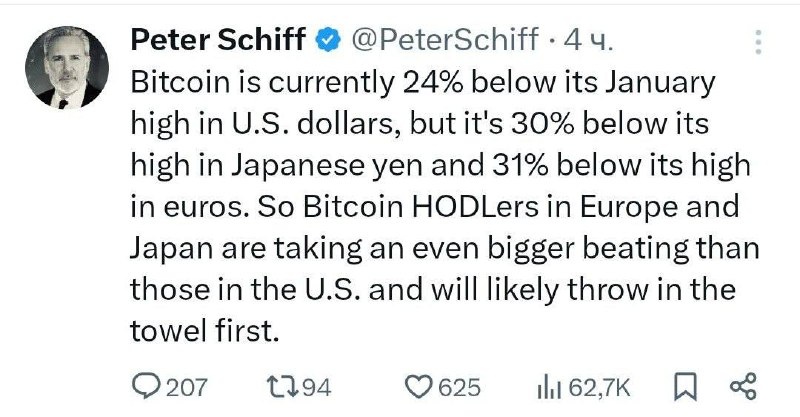800x417 pixels.
Task: Open the Peter Schiff display name
Action: pyautogui.click(x=218, y=39)
